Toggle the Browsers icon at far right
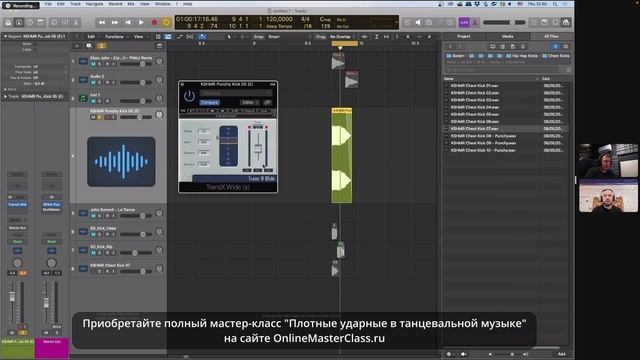This screenshot has width=640, height=360. (x=566, y=22)
